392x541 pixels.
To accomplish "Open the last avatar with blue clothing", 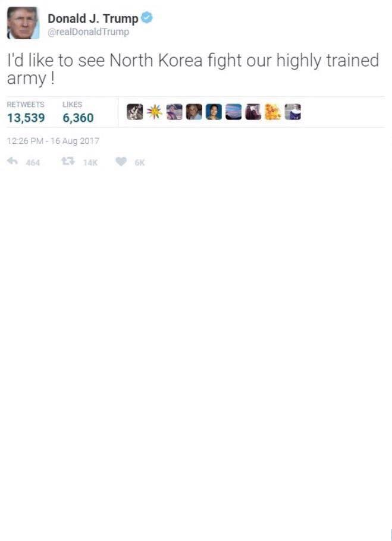I will tap(293, 112).
